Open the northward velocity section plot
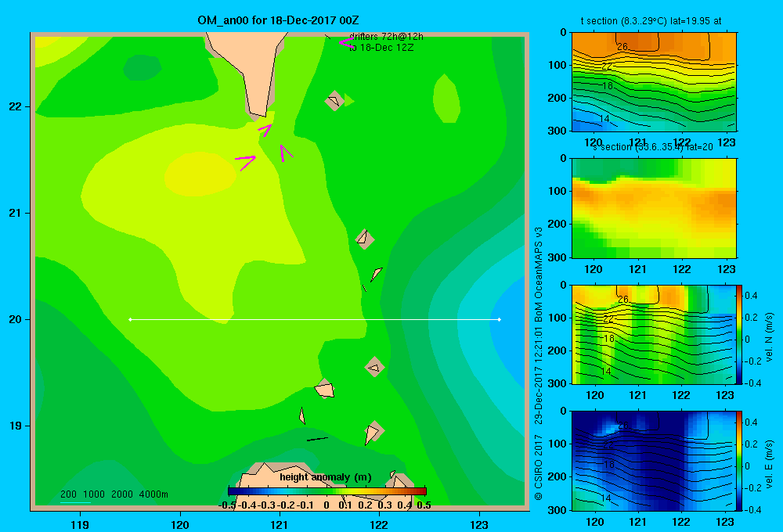Screen dimensions: 783x532 [654, 334]
